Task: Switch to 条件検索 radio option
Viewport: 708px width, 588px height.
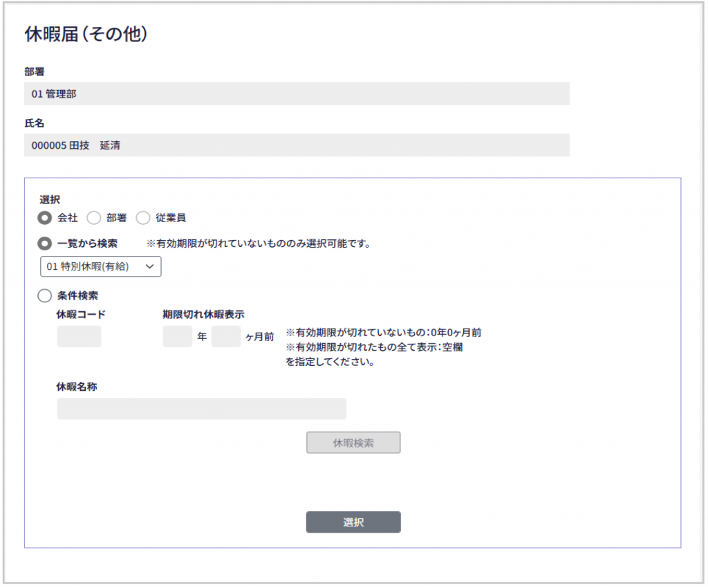Action: (x=45, y=295)
